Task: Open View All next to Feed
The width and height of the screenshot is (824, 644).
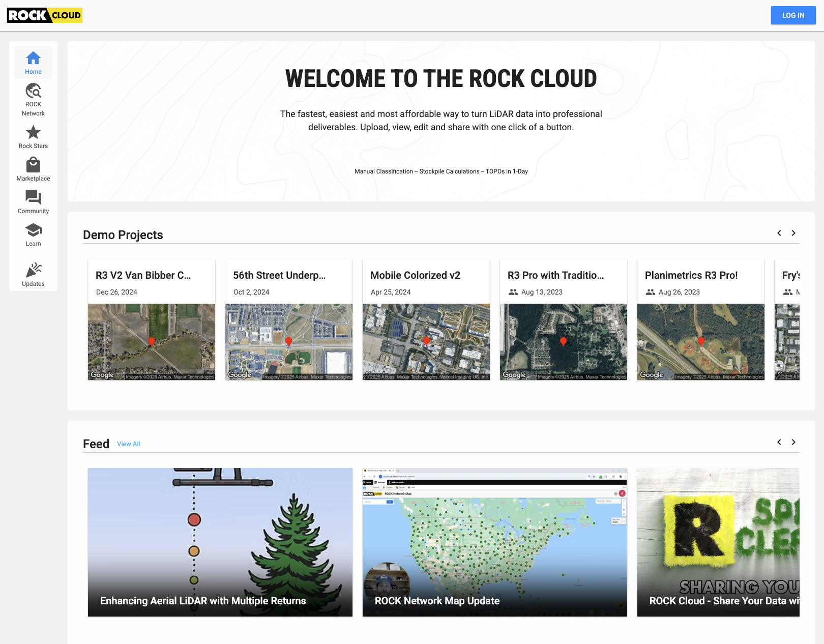Action: click(128, 444)
